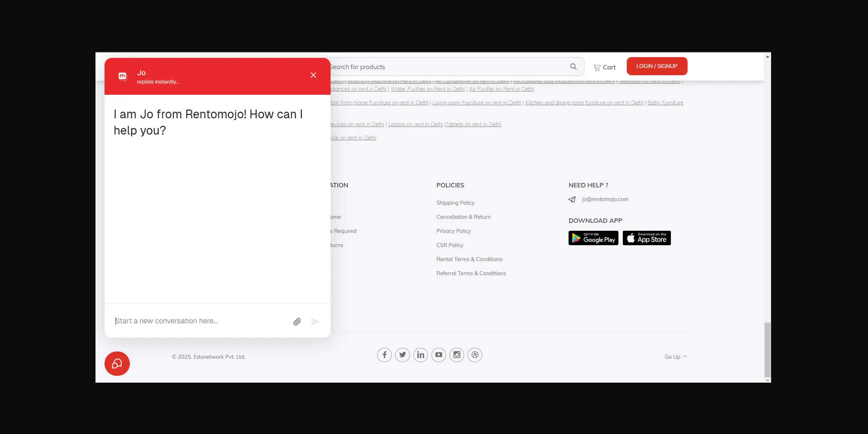The image size is (868, 434).
Task: Click the attachment paperclip icon in chat
Action: pyautogui.click(x=297, y=322)
